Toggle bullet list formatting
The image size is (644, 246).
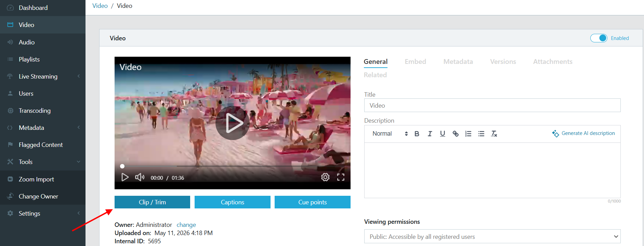pyautogui.click(x=481, y=134)
